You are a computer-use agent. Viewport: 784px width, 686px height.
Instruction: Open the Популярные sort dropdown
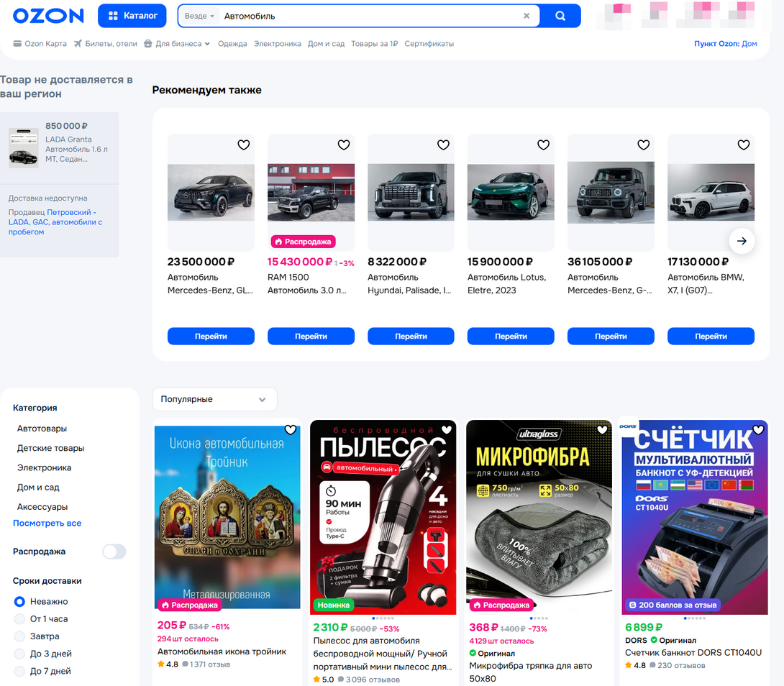pos(214,399)
